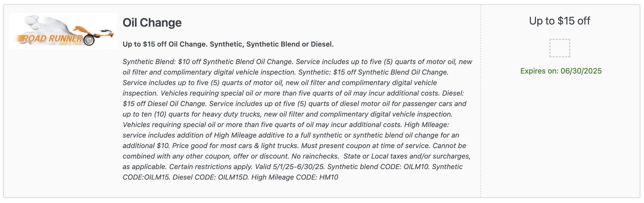Click the High Mileage CODE HM10 text
This screenshot has width=644, height=203.
(x=295, y=177)
